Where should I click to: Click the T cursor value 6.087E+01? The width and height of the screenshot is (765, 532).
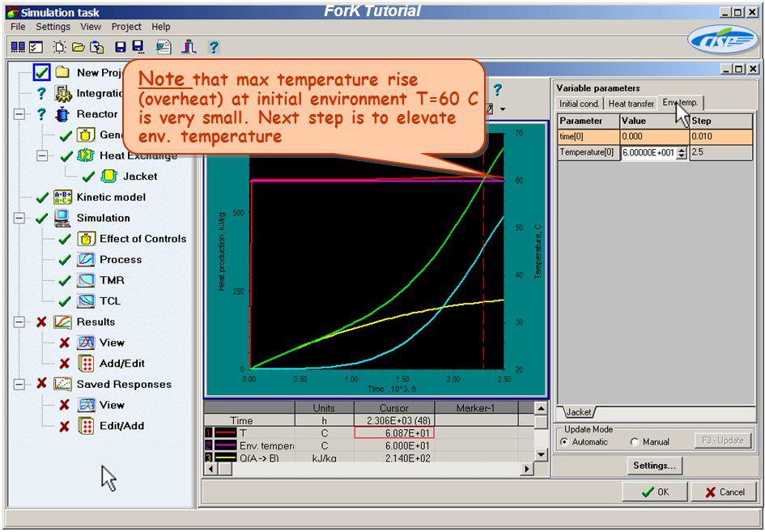pos(394,433)
